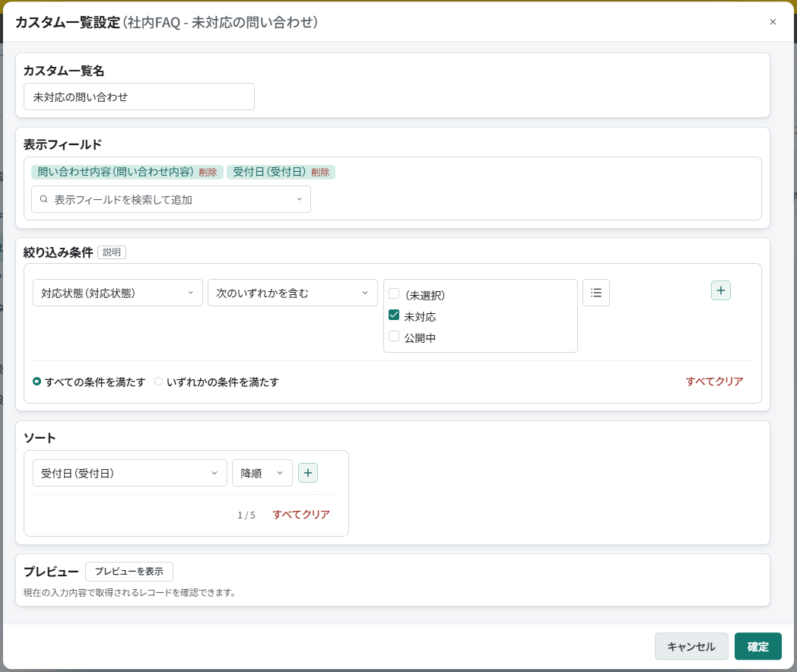The image size is (797, 672).
Task: Open the 対応状態 (対応状態) field dropdown
Action: point(117,293)
